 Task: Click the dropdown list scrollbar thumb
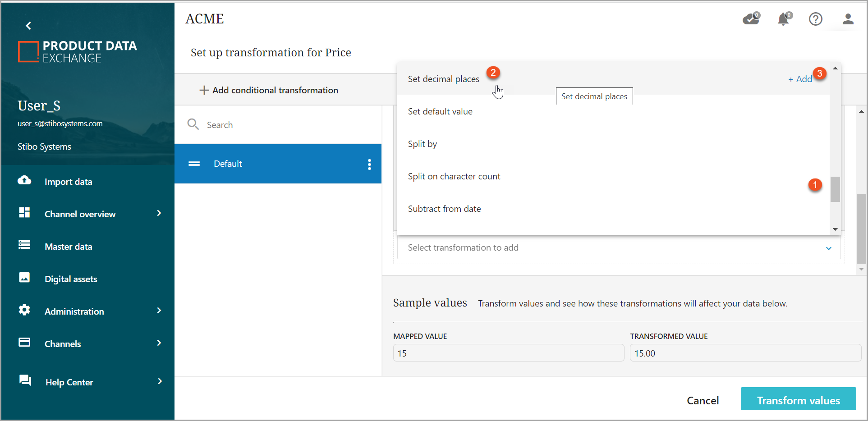(x=835, y=189)
